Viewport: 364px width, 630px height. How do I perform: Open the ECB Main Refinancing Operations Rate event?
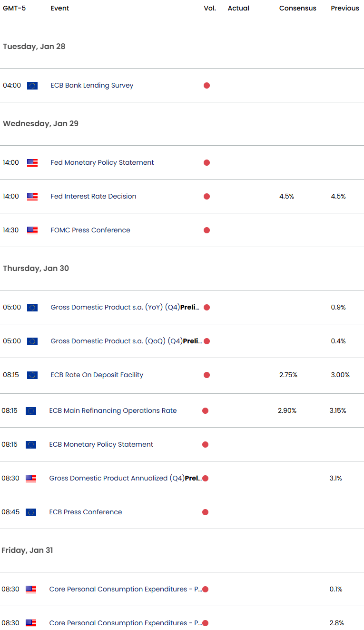pyautogui.click(x=113, y=410)
